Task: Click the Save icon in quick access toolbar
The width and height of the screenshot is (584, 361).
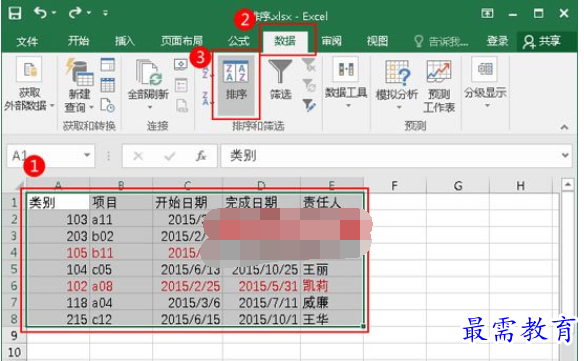Action: click(x=15, y=13)
